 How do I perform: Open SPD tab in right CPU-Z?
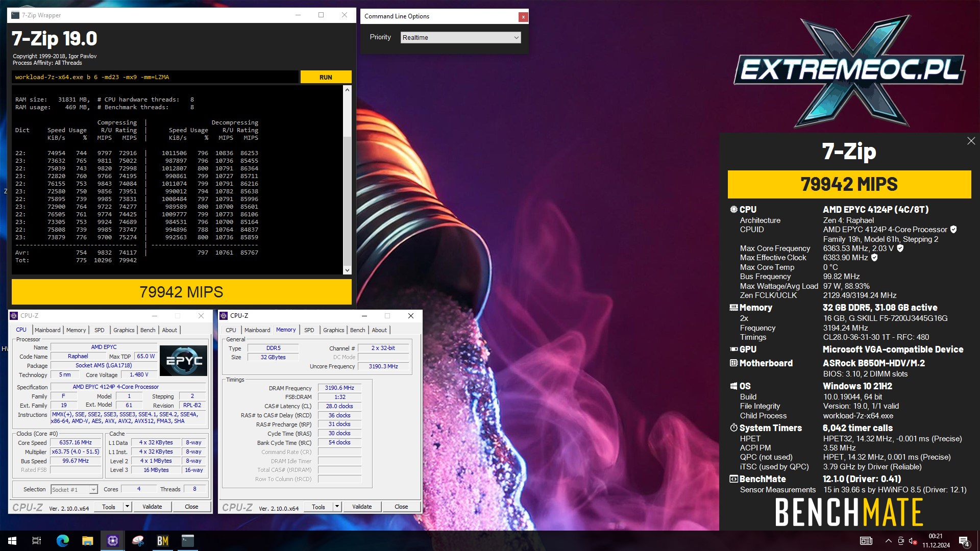point(309,330)
